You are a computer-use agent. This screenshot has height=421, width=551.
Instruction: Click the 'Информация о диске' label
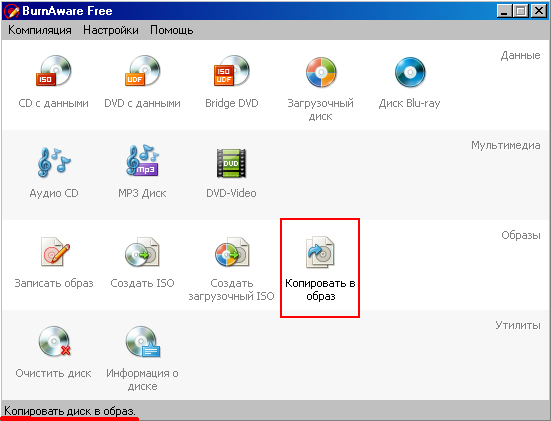[142, 380]
